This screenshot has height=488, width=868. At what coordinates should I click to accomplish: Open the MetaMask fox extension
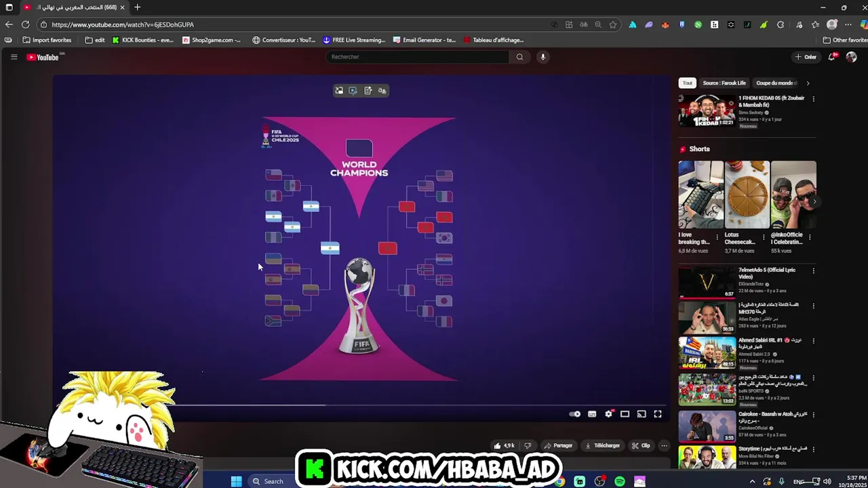[x=665, y=24]
